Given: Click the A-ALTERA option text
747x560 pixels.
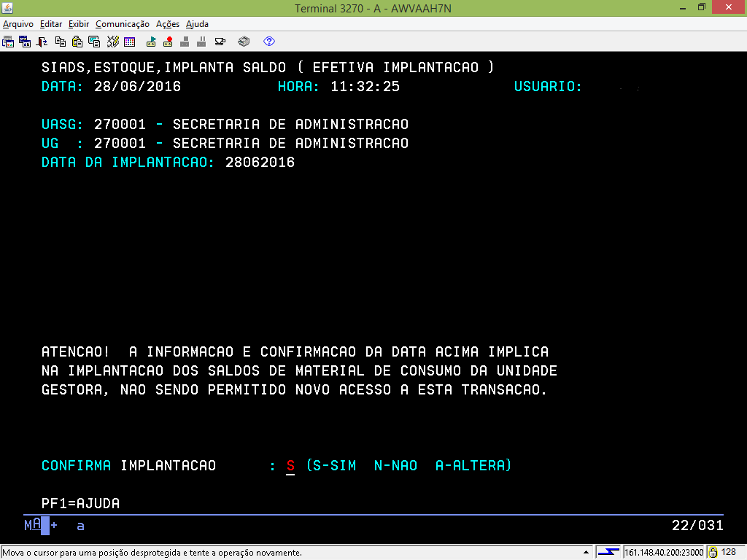Looking at the screenshot, I should (471, 466).
